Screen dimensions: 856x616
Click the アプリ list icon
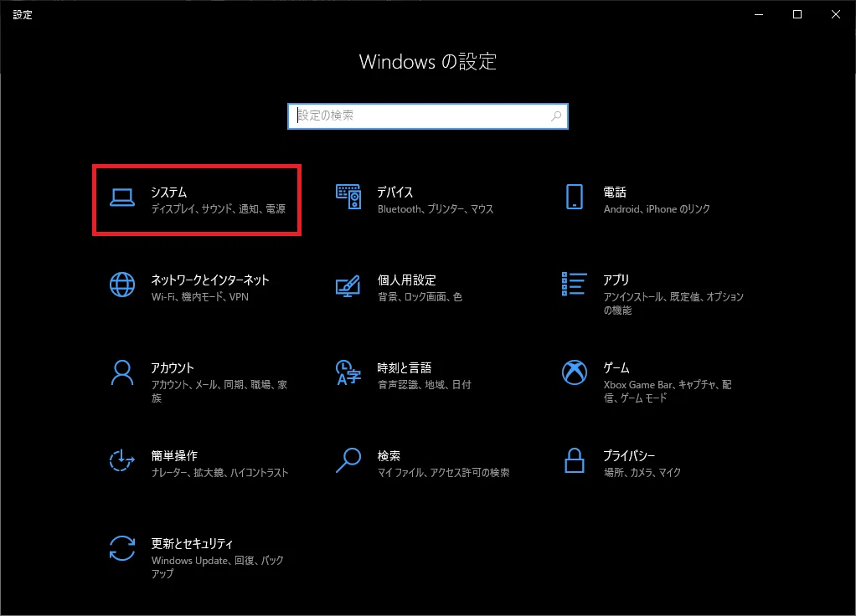(575, 285)
